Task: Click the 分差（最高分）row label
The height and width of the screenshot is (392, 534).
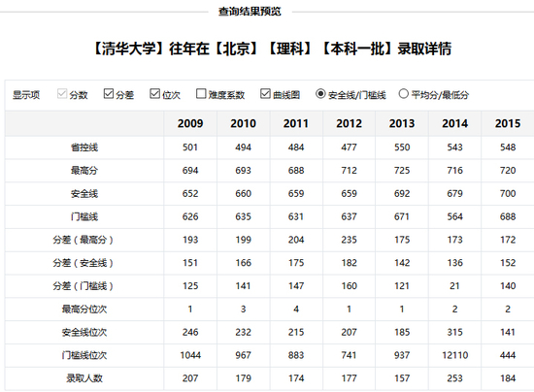Action: pyautogui.click(x=83, y=240)
